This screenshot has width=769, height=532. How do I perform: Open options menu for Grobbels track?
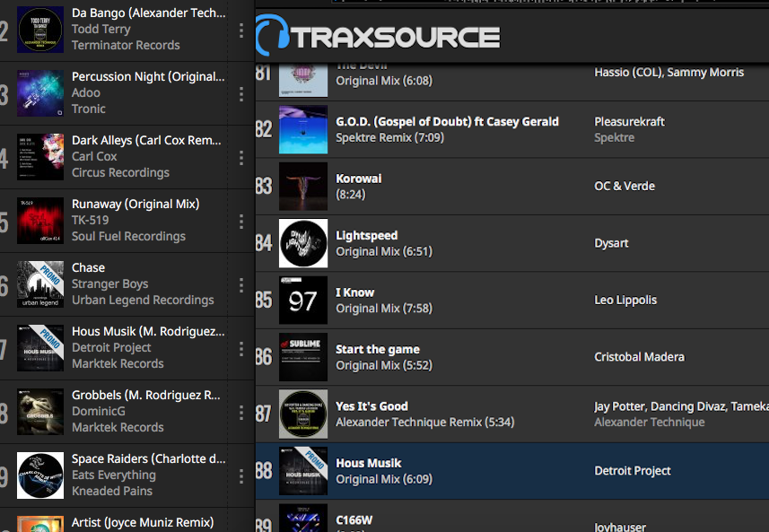pos(241,413)
